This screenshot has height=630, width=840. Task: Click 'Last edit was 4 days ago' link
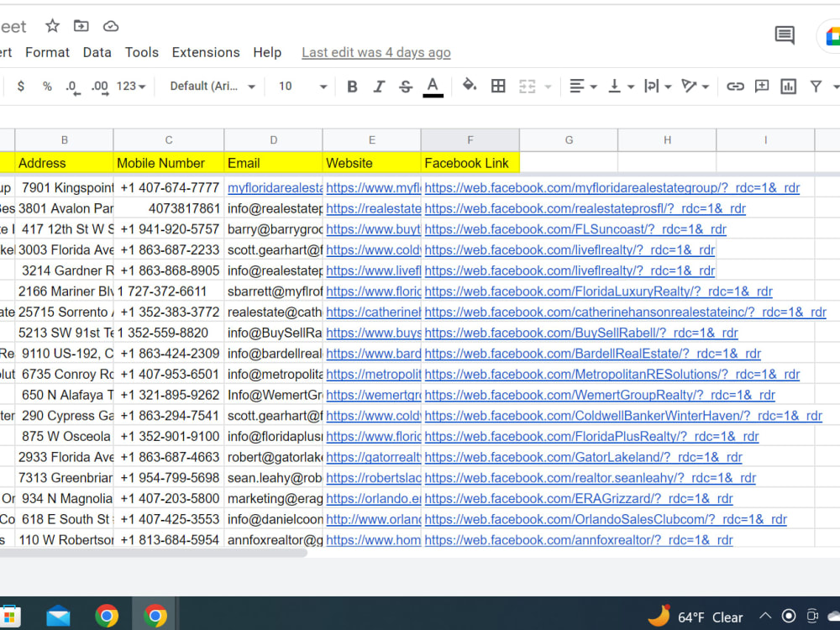pos(376,52)
